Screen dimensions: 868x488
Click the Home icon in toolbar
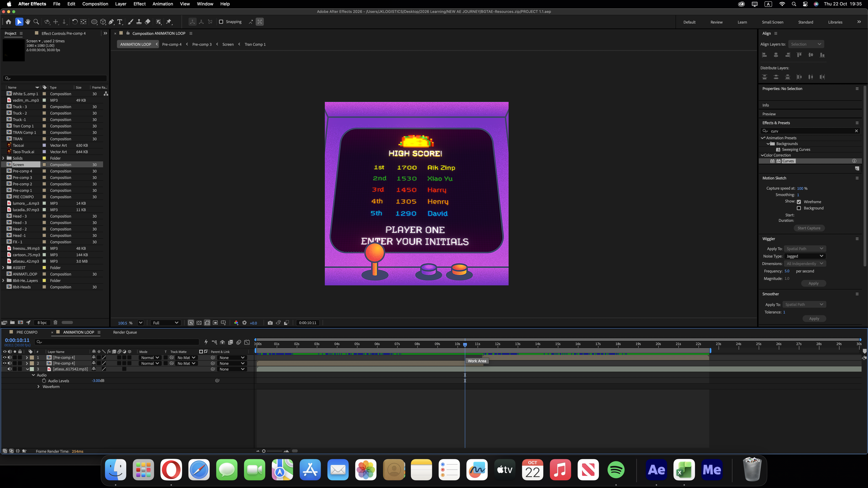(8, 22)
